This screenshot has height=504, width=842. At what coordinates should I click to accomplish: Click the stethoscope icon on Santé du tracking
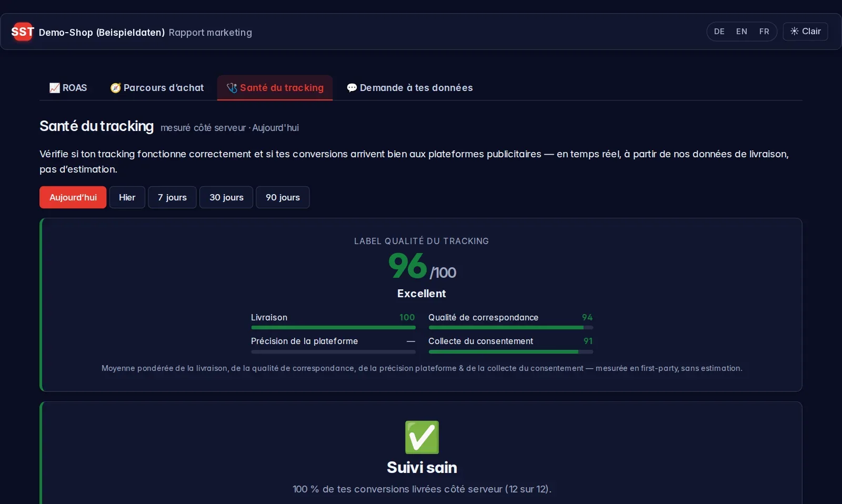(232, 88)
